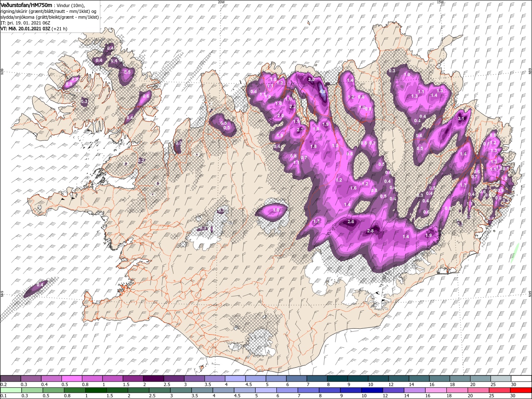Click the 2.6 snowfall value on map
The width and height of the screenshot is (532, 399).
(351, 222)
